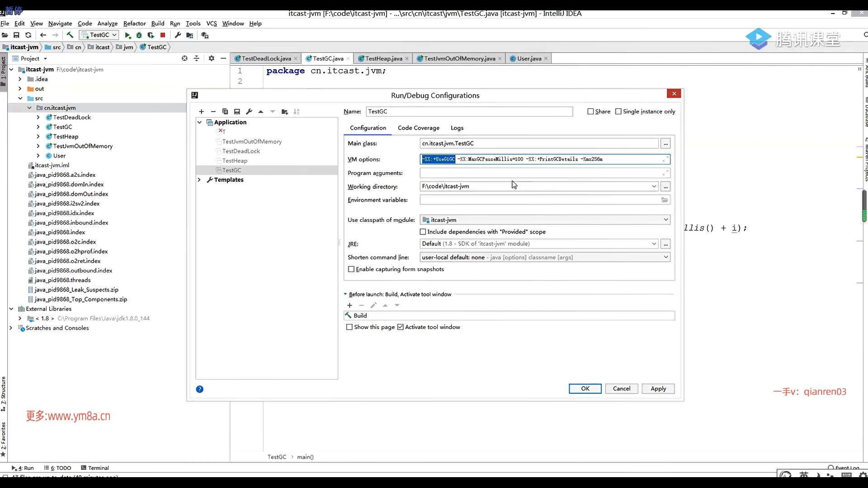Open the Refactor menu
The width and height of the screenshot is (868, 488).
pyautogui.click(x=134, y=23)
